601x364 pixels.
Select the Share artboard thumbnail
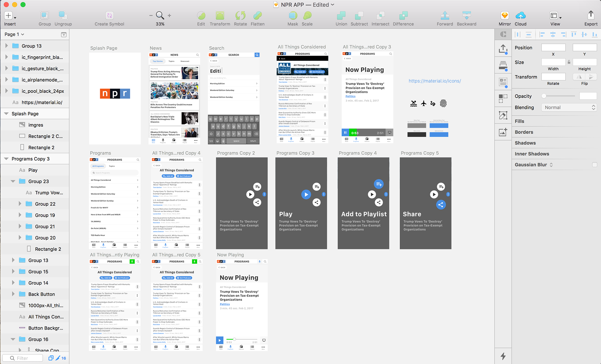point(425,203)
